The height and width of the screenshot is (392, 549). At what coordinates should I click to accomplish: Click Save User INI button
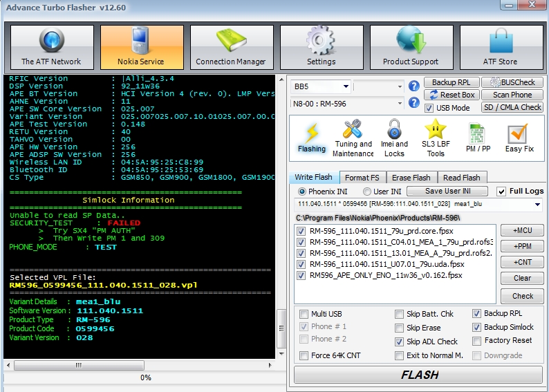tap(447, 191)
